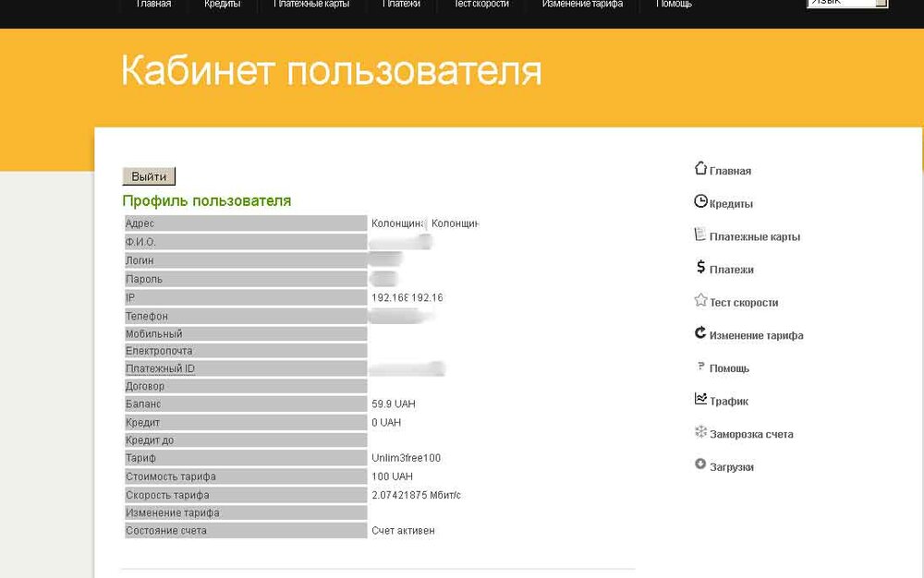The image size is (924, 578).
Task: Select the speed value 2.07421875 Мбит/с
Action: coord(416,496)
